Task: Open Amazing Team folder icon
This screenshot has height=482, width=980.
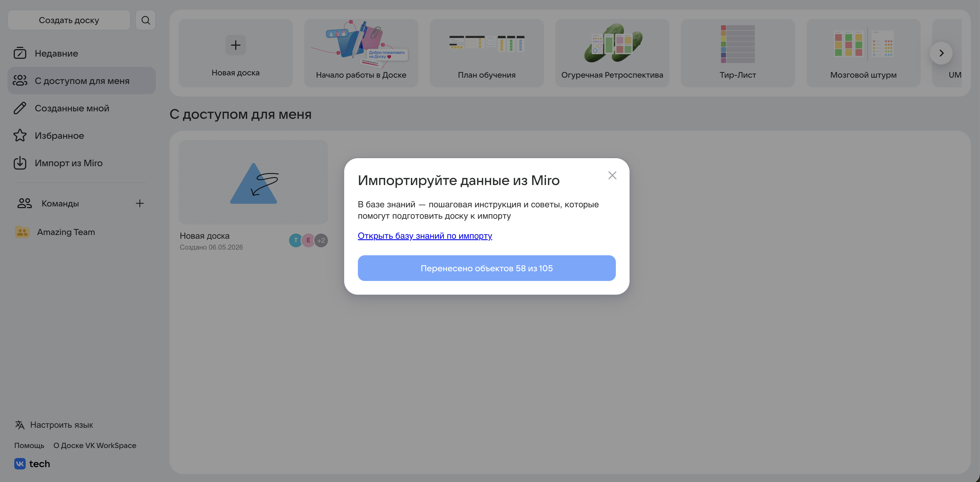Action: (22, 232)
